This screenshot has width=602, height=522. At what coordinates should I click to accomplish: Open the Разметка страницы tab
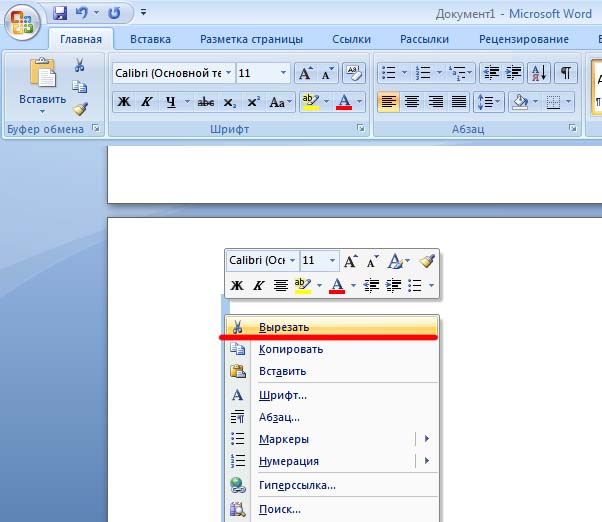251,39
